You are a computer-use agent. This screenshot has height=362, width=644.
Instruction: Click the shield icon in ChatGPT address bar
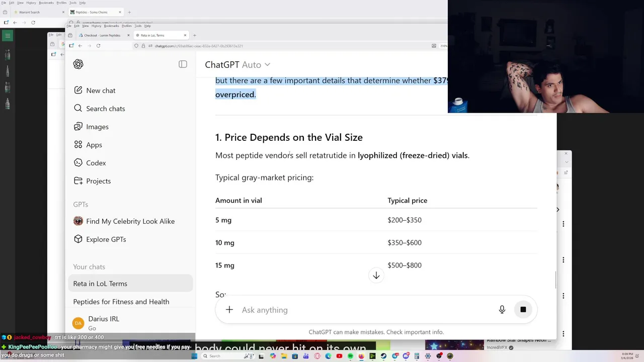(136, 46)
